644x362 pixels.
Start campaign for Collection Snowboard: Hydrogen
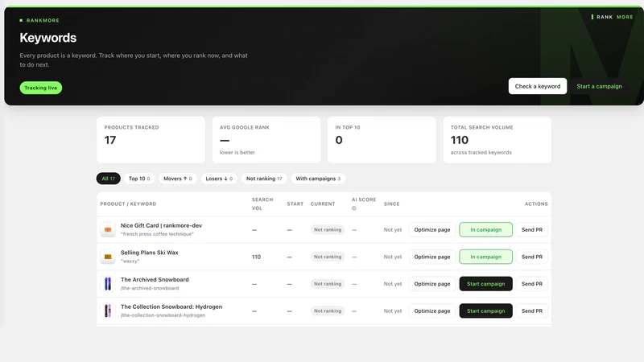point(486,311)
